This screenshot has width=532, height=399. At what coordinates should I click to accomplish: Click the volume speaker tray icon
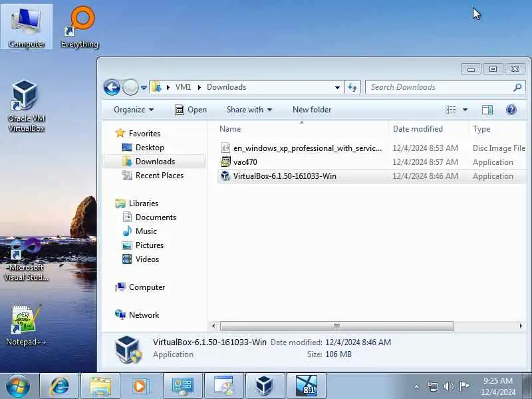(x=448, y=386)
